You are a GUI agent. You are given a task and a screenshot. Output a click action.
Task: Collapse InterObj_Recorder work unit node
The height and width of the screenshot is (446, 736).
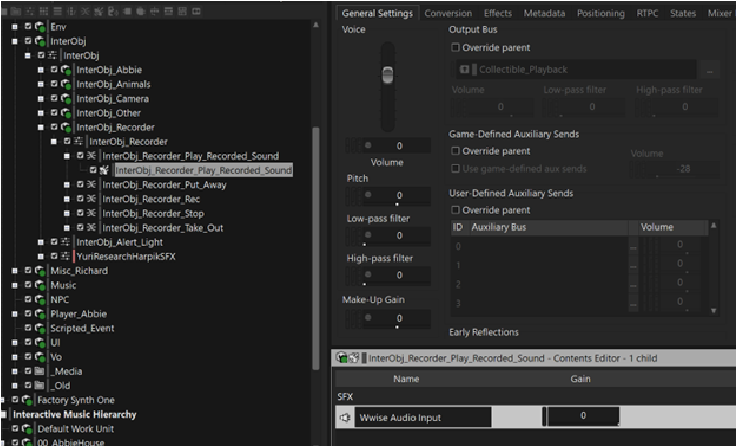click(x=41, y=127)
